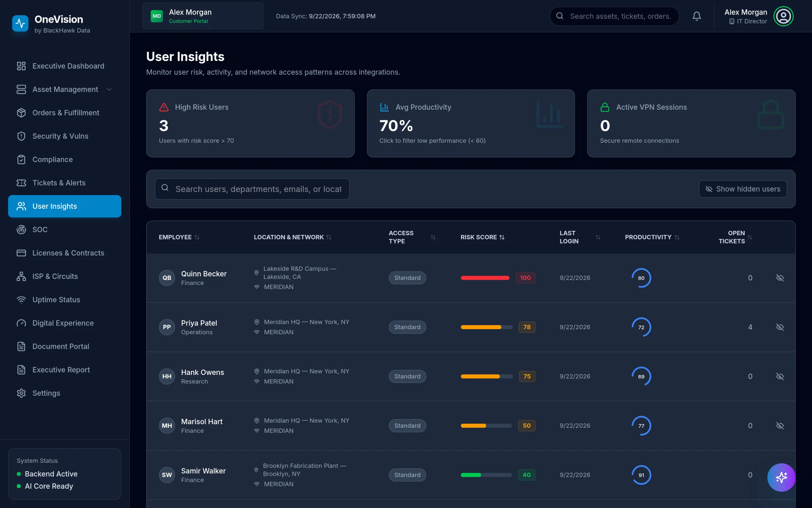Click the Uptime Status wifi icon
The image size is (812, 508).
(x=21, y=300)
